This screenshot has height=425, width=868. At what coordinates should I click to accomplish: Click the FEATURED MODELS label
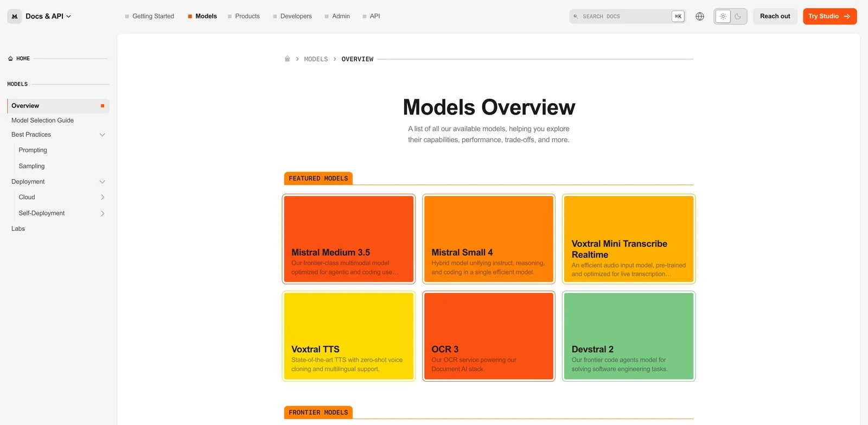point(318,179)
